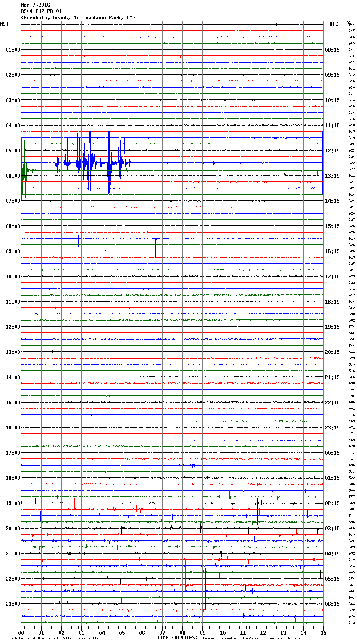Select the 10:00 MST time label

[13, 277]
